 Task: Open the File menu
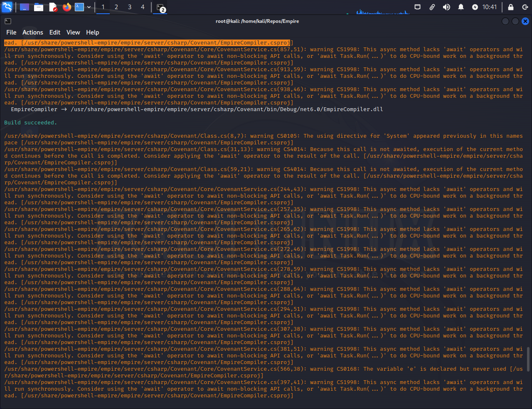point(11,32)
